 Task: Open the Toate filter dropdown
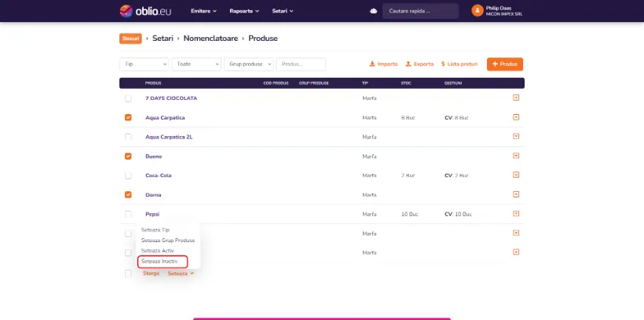(196, 64)
